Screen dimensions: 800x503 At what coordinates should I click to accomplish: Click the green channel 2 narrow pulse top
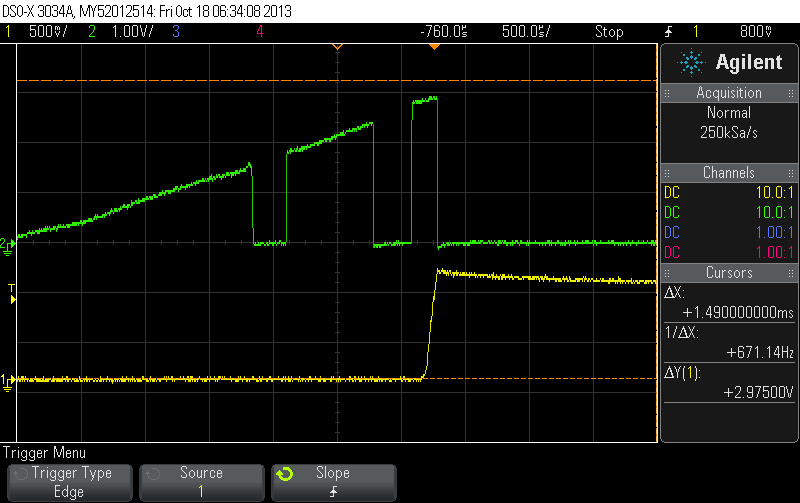coord(424,100)
